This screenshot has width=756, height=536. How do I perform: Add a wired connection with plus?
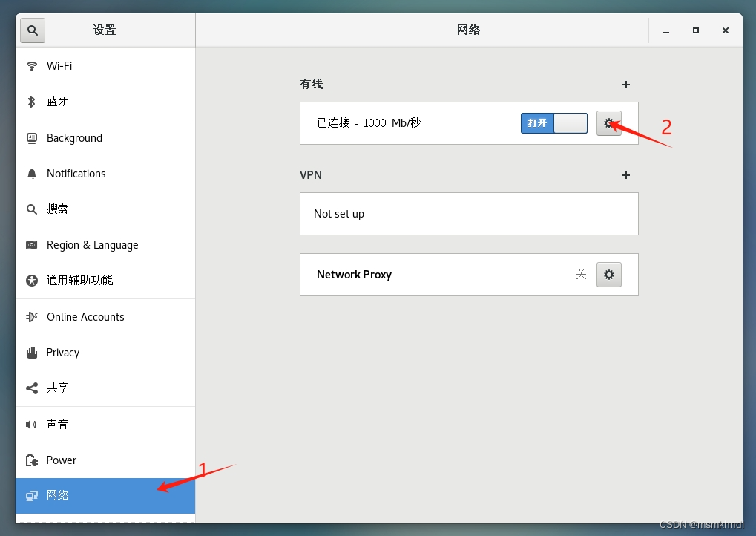(626, 85)
